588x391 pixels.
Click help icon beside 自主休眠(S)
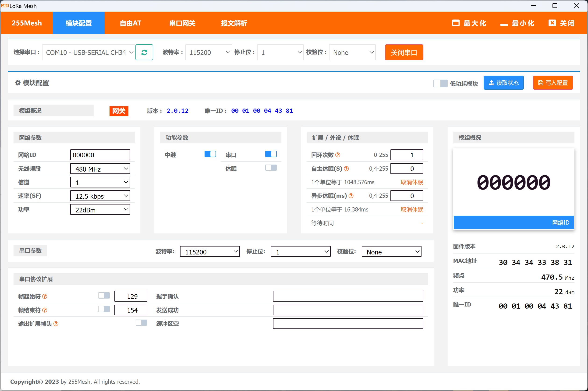coord(346,169)
